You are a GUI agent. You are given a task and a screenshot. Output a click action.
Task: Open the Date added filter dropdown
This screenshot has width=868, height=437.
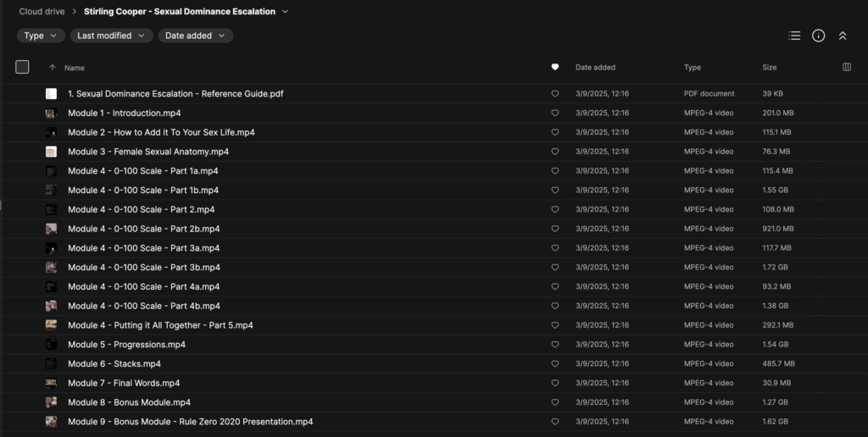(x=195, y=36)
